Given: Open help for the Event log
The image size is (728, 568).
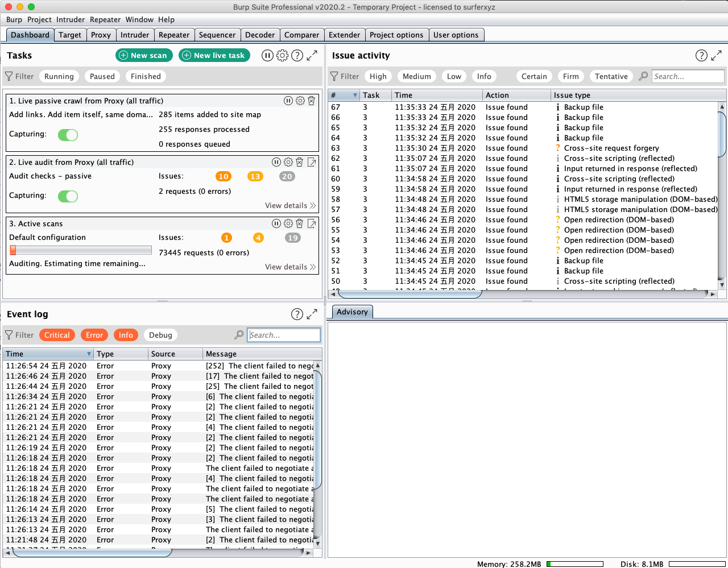Looking at the screenshot, I should [297, 314].
